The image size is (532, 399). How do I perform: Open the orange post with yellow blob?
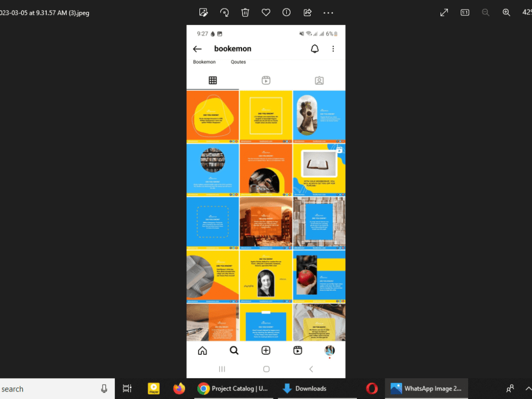pos(213,117)
